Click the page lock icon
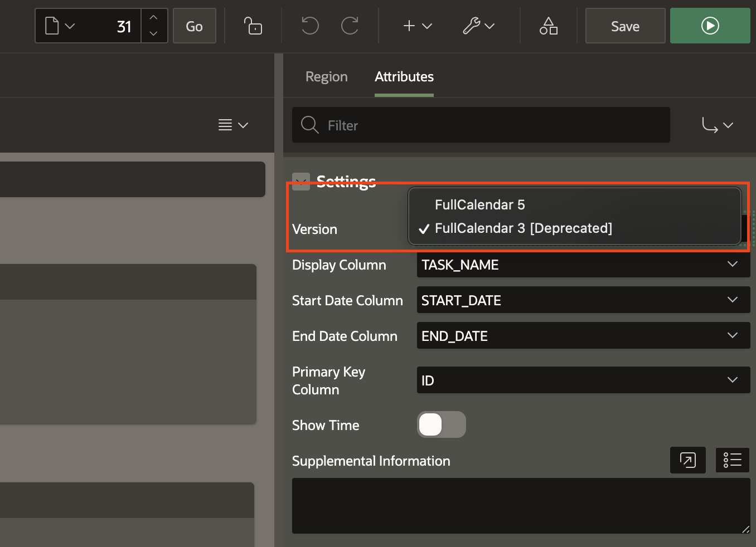Viewport: 756px width, 547px height. tap(253, 26)
